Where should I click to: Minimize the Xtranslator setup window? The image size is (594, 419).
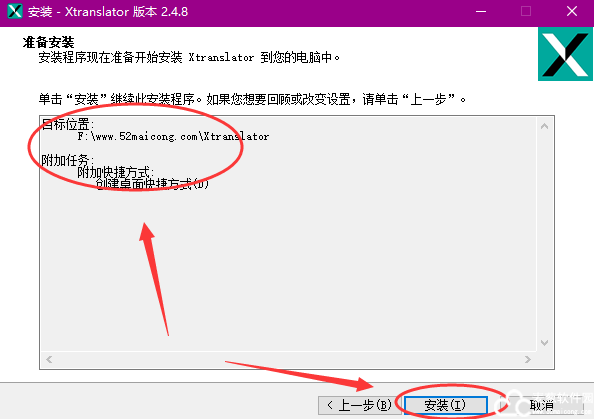pos(481,12)
